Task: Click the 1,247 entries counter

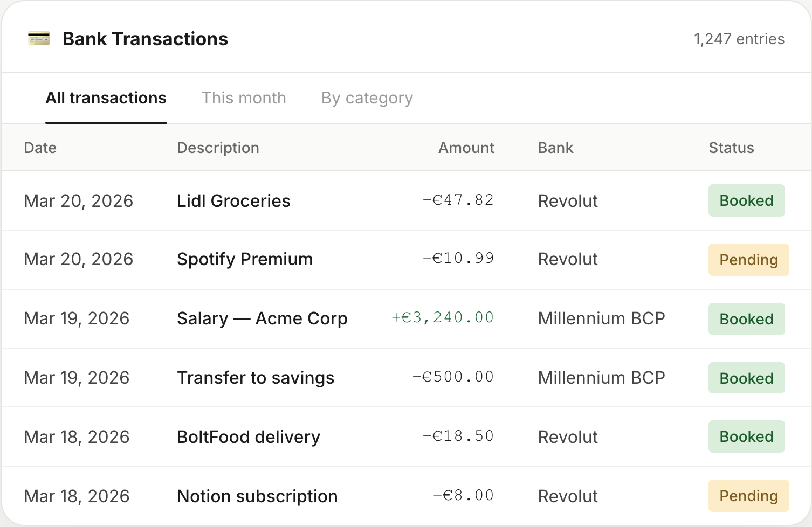Action: 739,39
